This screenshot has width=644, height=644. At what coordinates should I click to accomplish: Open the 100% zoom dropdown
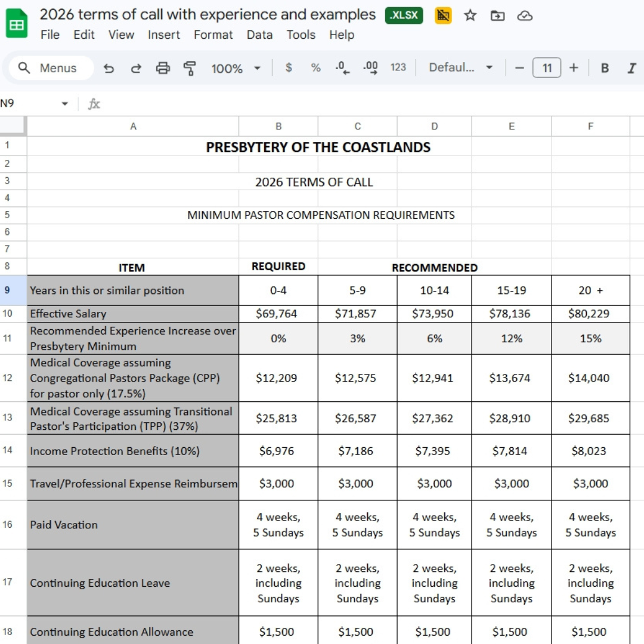click(236, 68)
